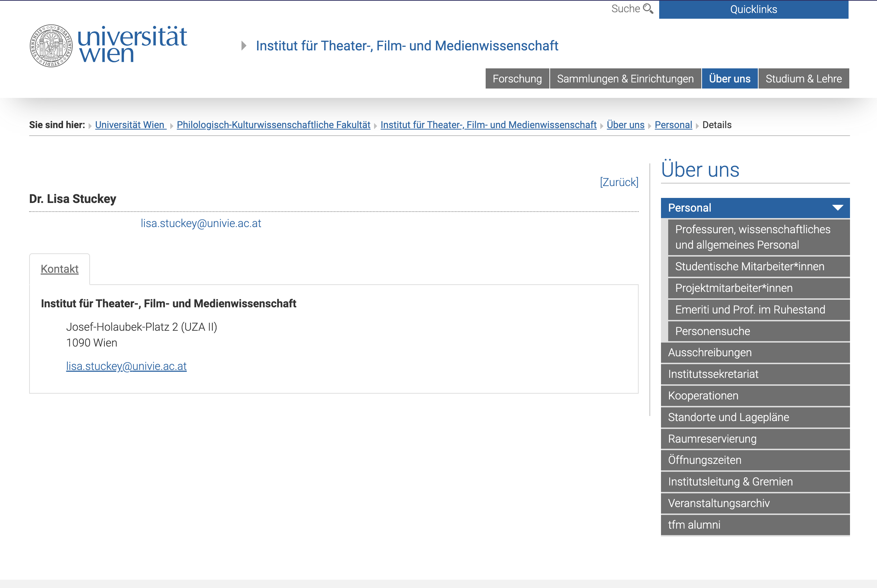This screenshot has width=877, height=588.
Task: Open Philologisch-Kulturwissenschaftliche Fakultät breadcrumb link
Action: pos(274,125)
